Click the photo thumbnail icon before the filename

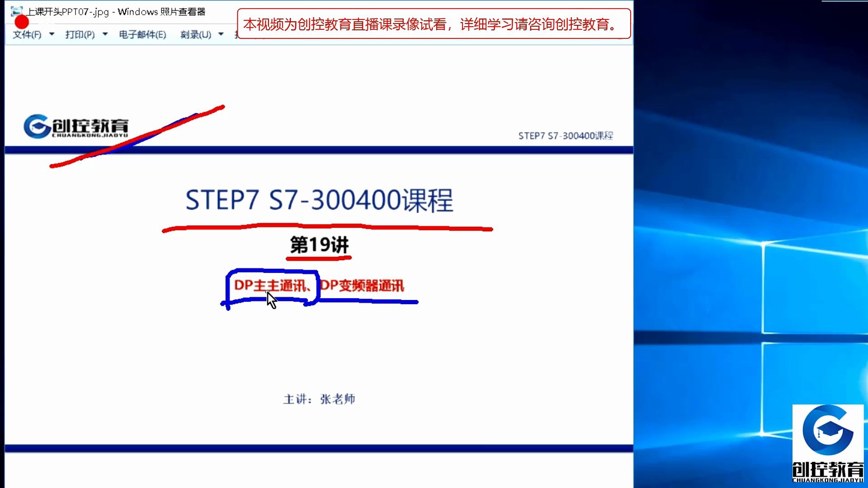tap(17, 10)
